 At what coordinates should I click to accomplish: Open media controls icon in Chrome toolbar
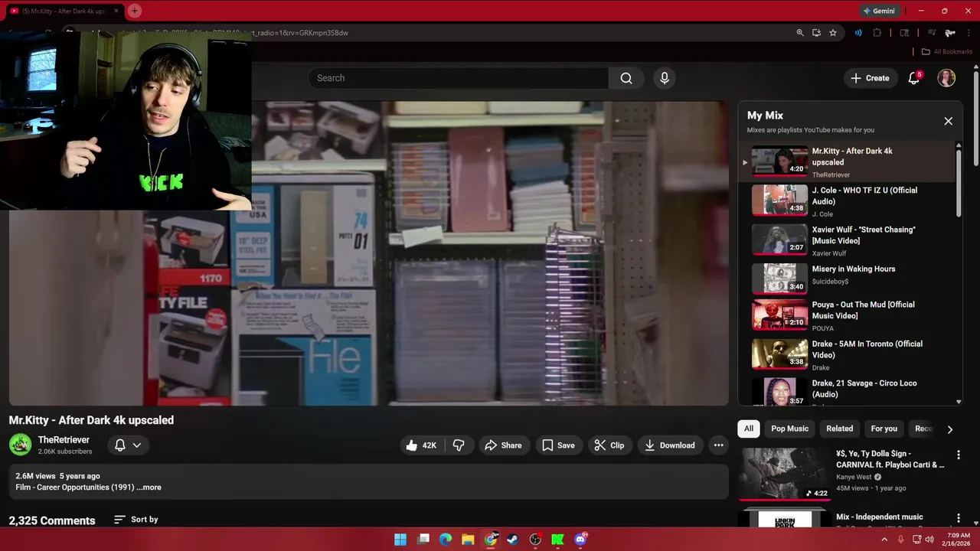(x=932, y=33)
